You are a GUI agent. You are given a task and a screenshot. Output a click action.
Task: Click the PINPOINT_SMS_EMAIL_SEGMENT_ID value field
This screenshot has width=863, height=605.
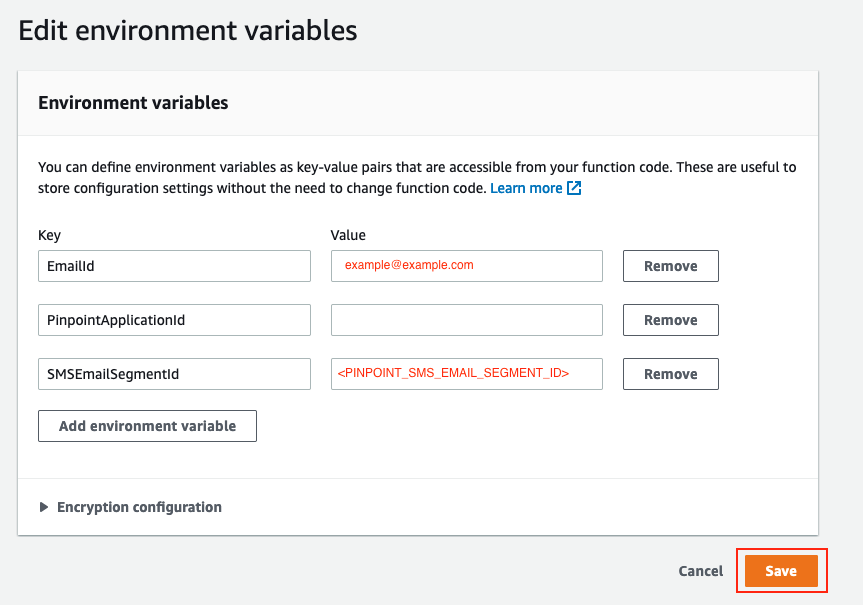466,373
